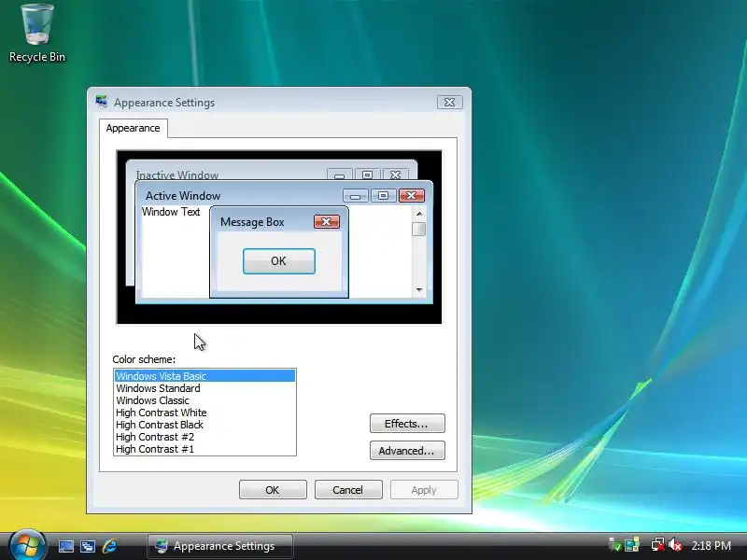Click the taskbar clock showing 2:18 PM
The height and width of the screenshot is (560, 747).
pos(712,545)
